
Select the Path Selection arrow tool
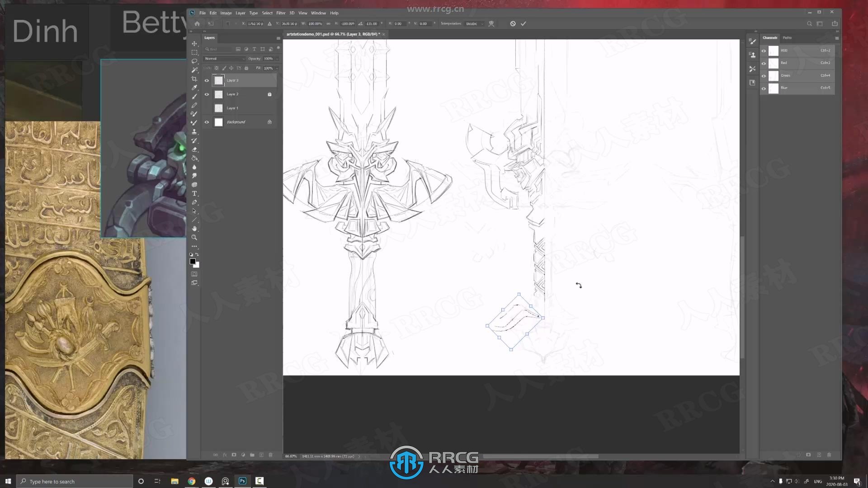194,211
